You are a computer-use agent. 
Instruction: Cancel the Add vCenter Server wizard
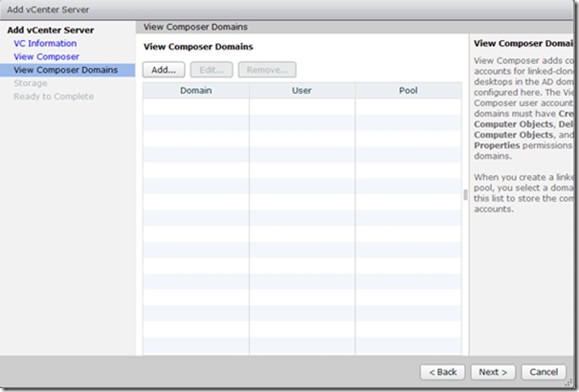[x=544, y=372]
